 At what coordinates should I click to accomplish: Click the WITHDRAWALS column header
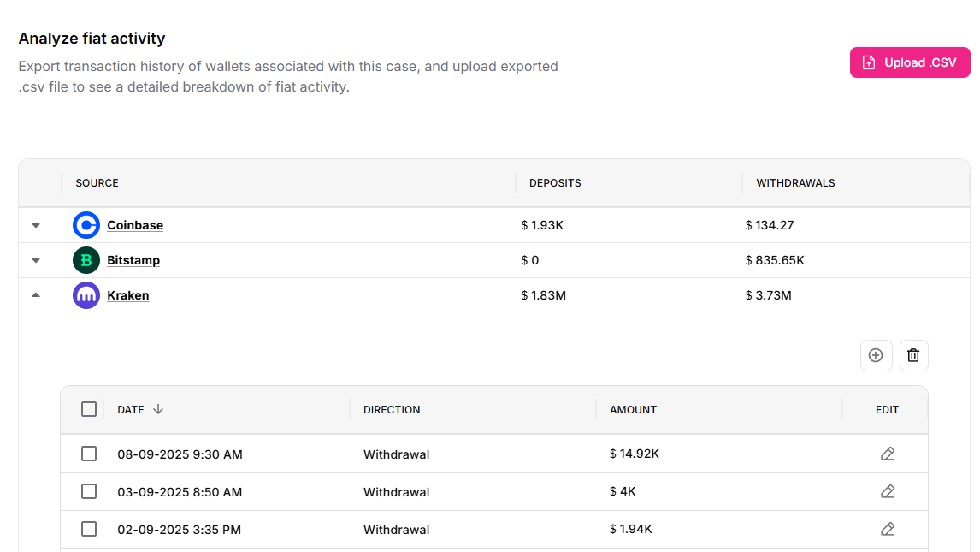tap(795, 182)
